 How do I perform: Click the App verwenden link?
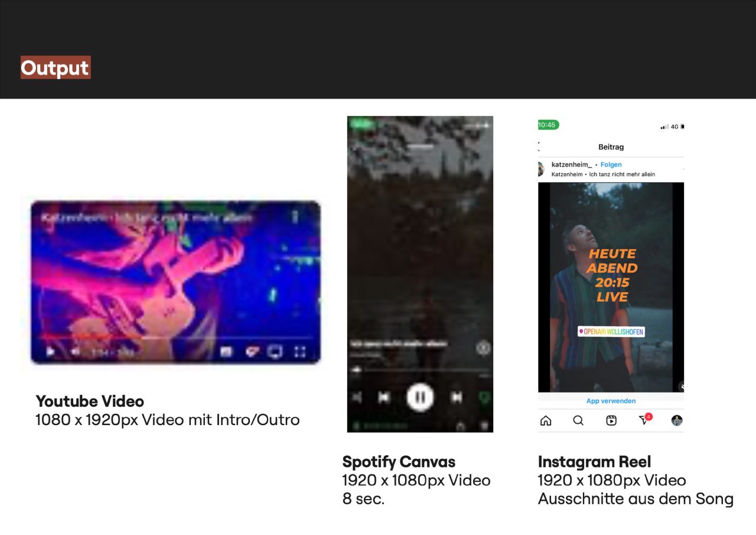[x=611, y=401]
